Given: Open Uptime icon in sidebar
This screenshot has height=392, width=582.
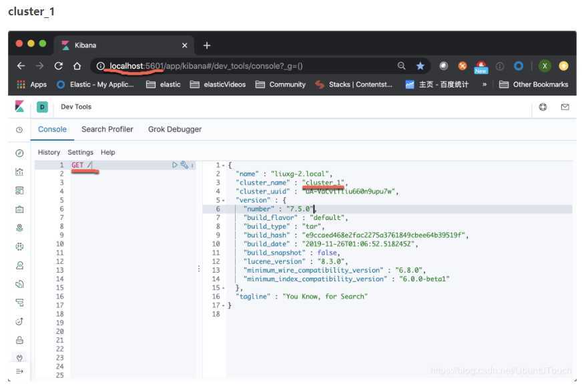Looking at the screenshot, I should (x=19, y=321).
